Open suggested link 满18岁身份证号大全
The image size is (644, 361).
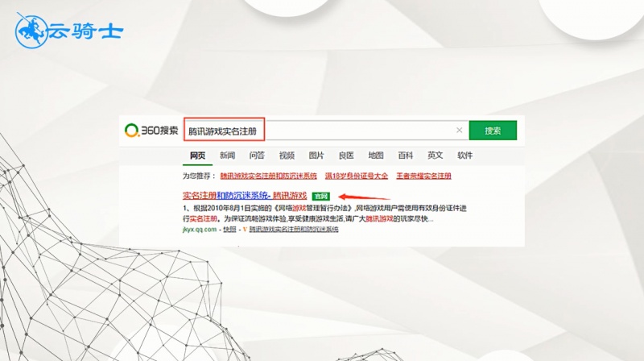(357, 176)
